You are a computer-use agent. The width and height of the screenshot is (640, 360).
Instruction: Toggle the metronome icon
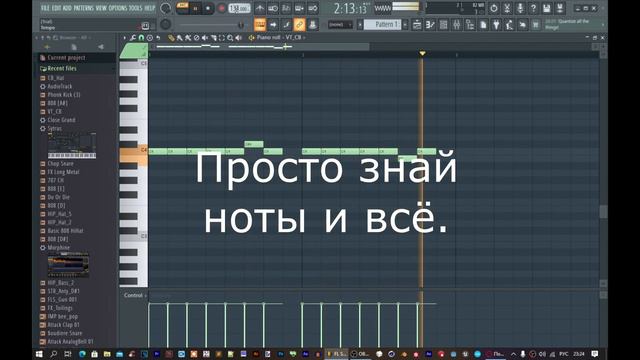coord(260,8)
